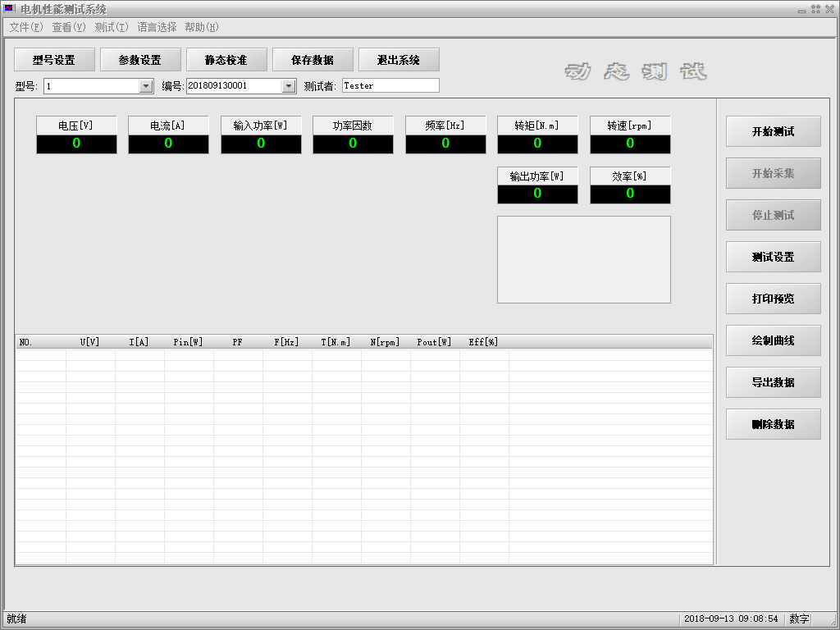The height and width of the screenshot is (630, 840).
Task: Click the 静态校准 calibration button
Action: pyautogui.click(x=226, y=60)
